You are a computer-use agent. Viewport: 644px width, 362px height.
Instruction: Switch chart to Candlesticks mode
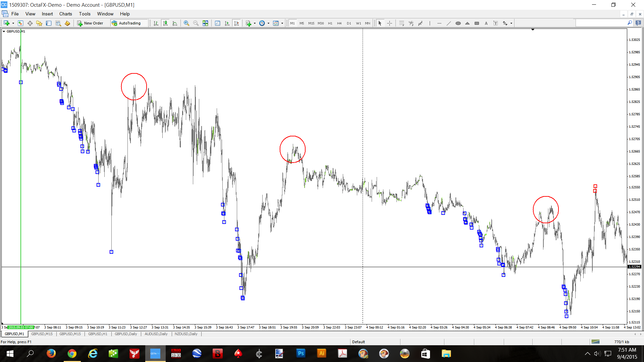tap(165, 23)
